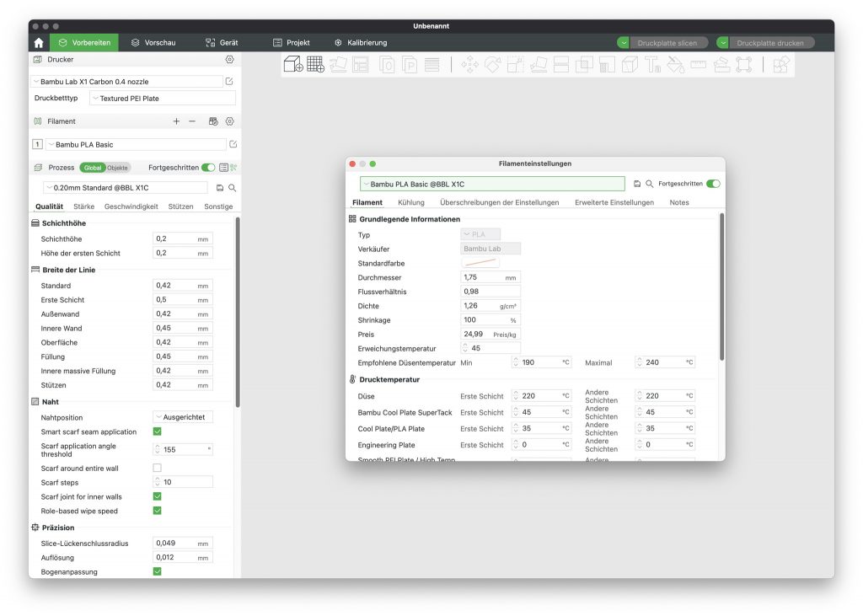Enable Scarf around entire wall checkbox
Image resolution: width=863 pixels, height=616 pixels.
(157, 468)
